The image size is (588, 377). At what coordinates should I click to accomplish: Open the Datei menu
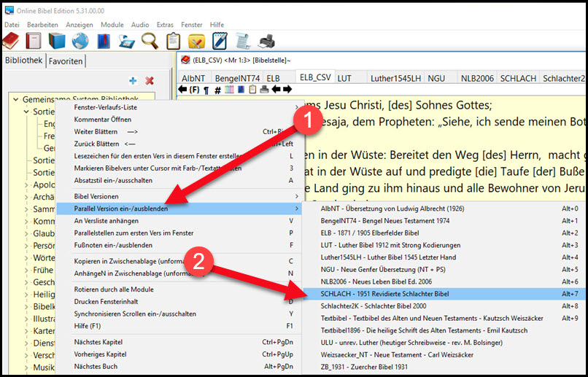(12, 25)
